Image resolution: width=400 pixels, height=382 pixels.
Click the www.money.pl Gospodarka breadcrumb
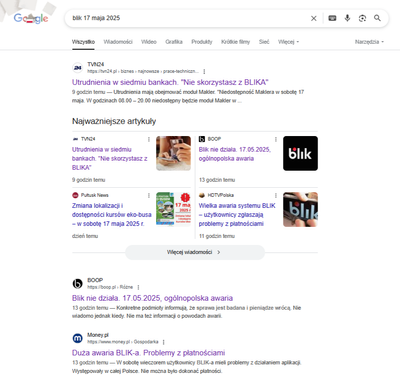pos(123,342)
